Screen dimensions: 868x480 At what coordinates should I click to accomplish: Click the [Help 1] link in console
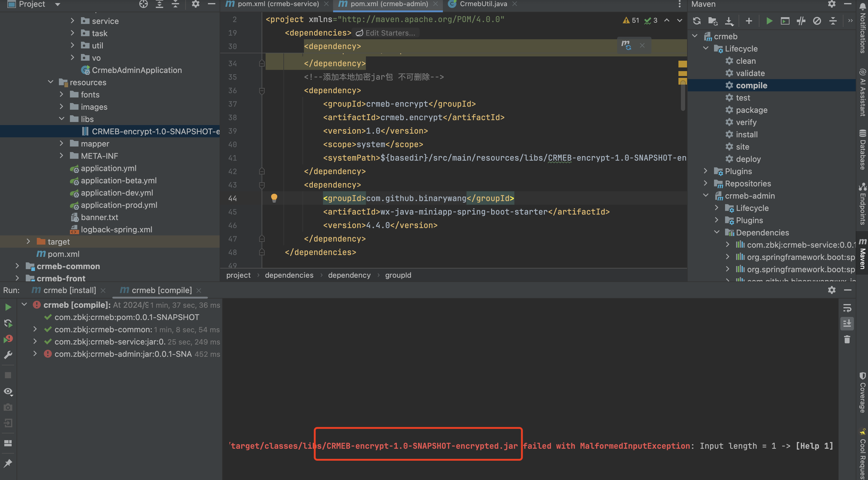(x=814, y=446)
